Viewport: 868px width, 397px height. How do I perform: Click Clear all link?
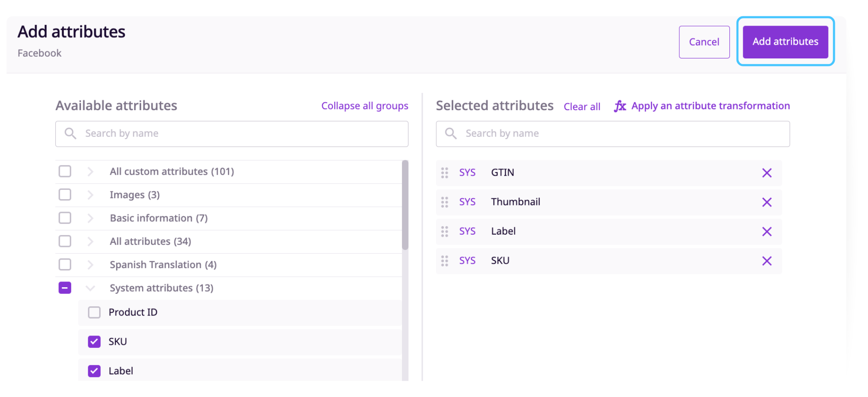click(x=582, y=107)
